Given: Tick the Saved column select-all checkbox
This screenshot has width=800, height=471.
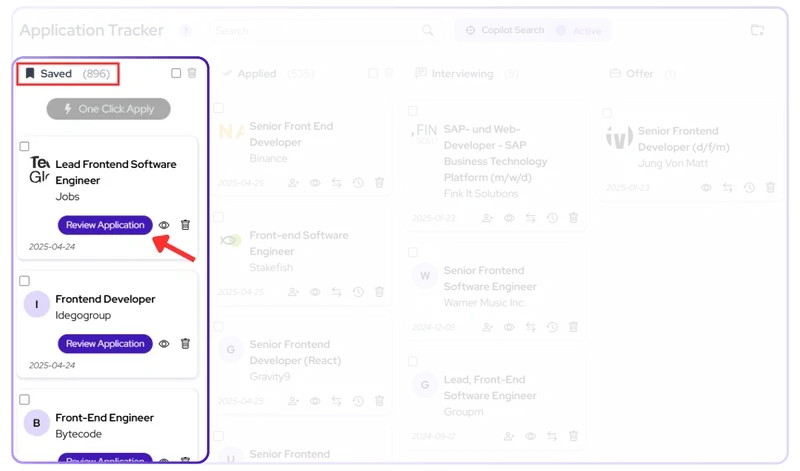Looking at the screenshot, I should 176,73.
